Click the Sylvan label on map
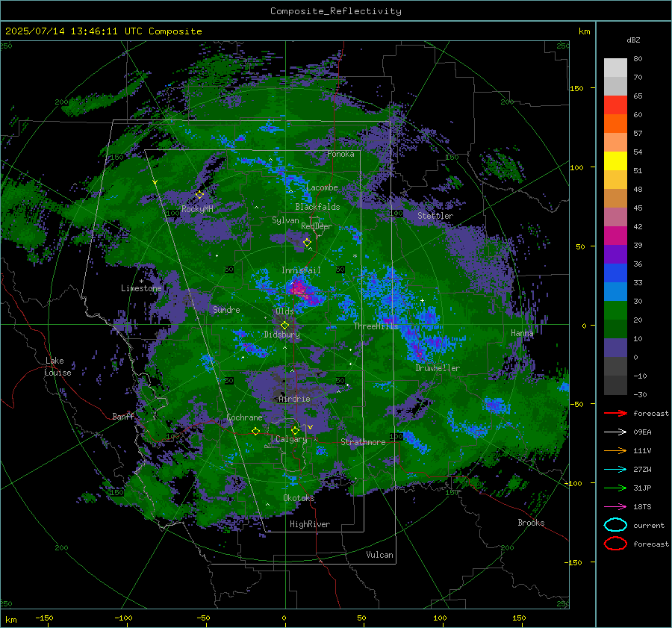This screenshot has width=672, height=628. (285, 220)
